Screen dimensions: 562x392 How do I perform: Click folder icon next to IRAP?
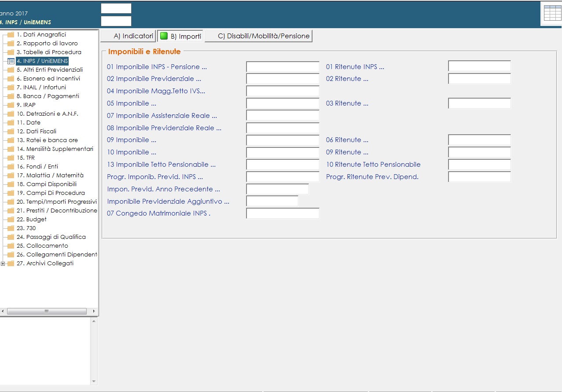coord(11,105)
